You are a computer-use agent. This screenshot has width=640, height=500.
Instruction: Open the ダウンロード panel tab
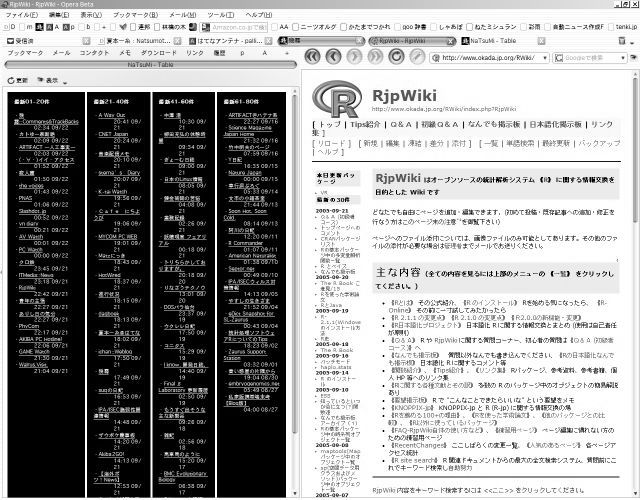pyautogui.click(x=159, y=53)
